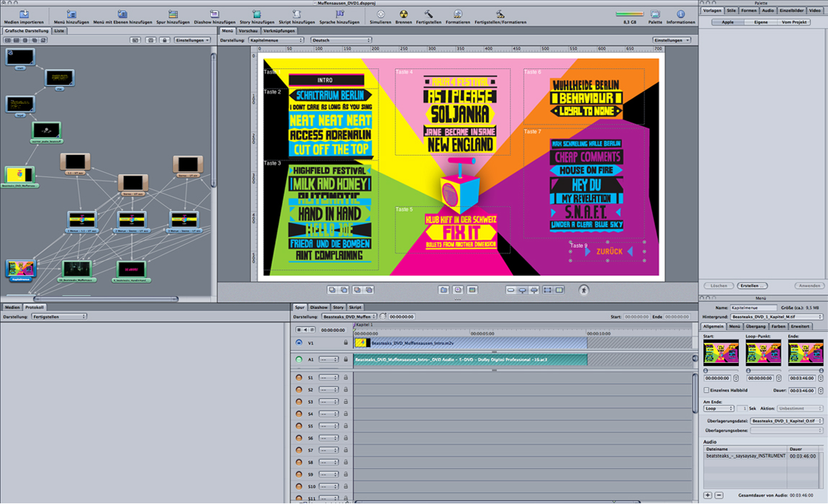Lock the S1 subtitle track
This screenshot has width=828, height=504.
(x=346, y=378)
